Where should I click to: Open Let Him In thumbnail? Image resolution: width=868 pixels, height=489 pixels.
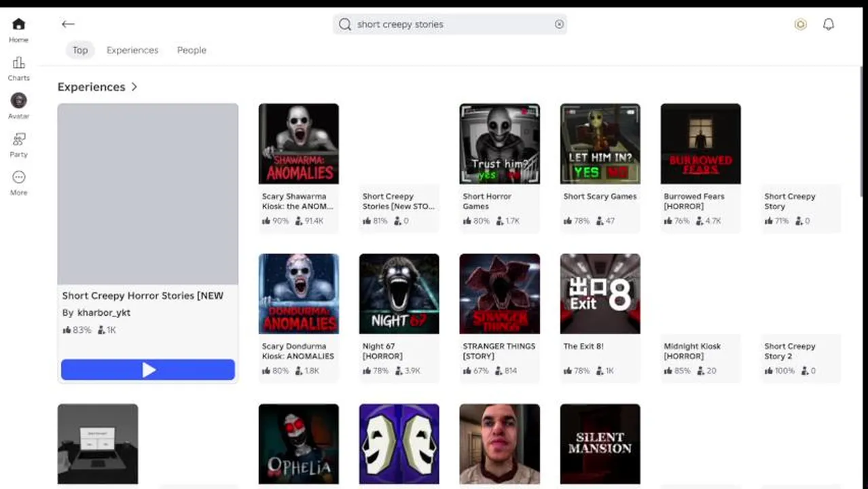[600, 143]
